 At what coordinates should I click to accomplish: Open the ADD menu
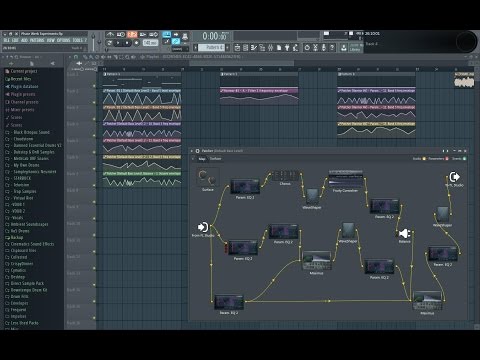pos(24,40)
